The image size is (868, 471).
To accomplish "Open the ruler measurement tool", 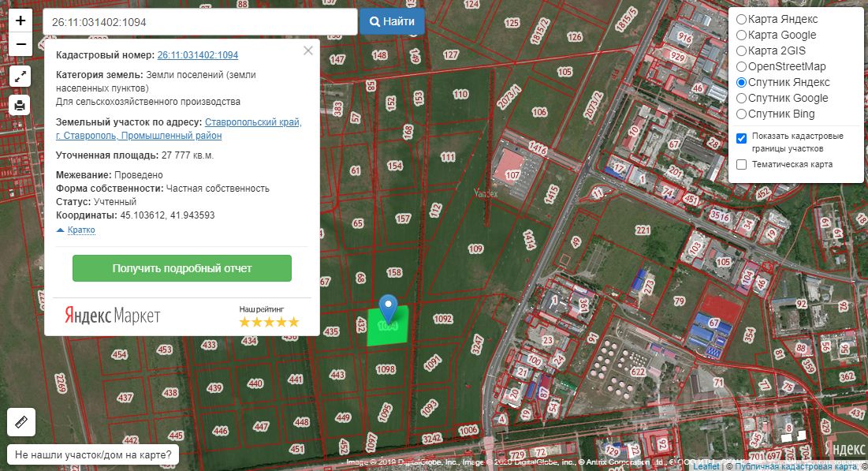I will pos(21,422).
